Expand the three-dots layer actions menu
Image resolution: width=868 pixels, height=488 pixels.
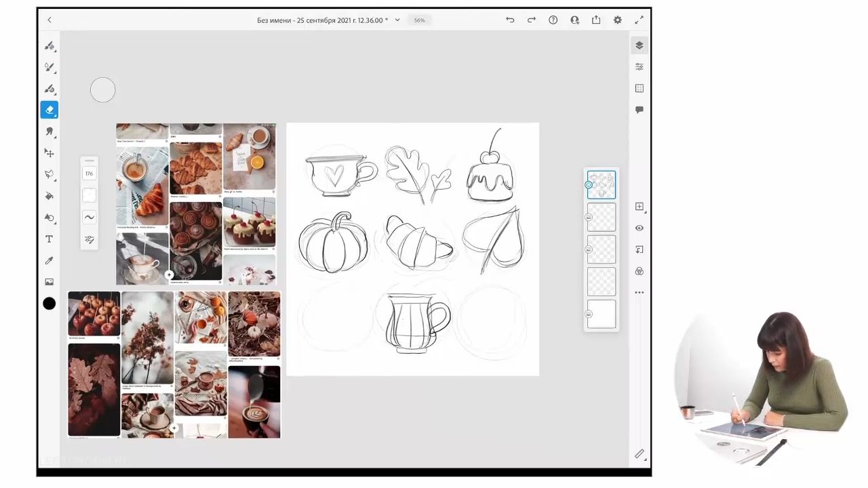click(639, 293)
